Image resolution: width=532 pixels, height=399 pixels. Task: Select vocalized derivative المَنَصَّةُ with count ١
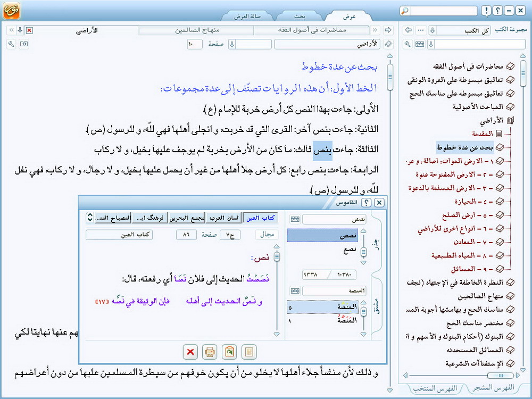point(322,320)
